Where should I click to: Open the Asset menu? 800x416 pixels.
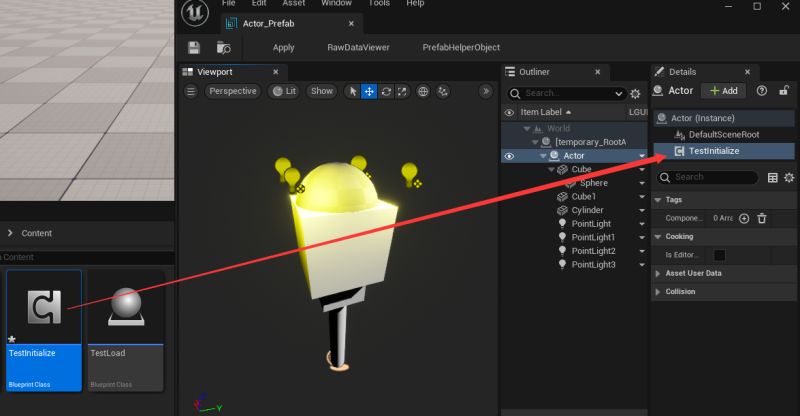(294, 3)
